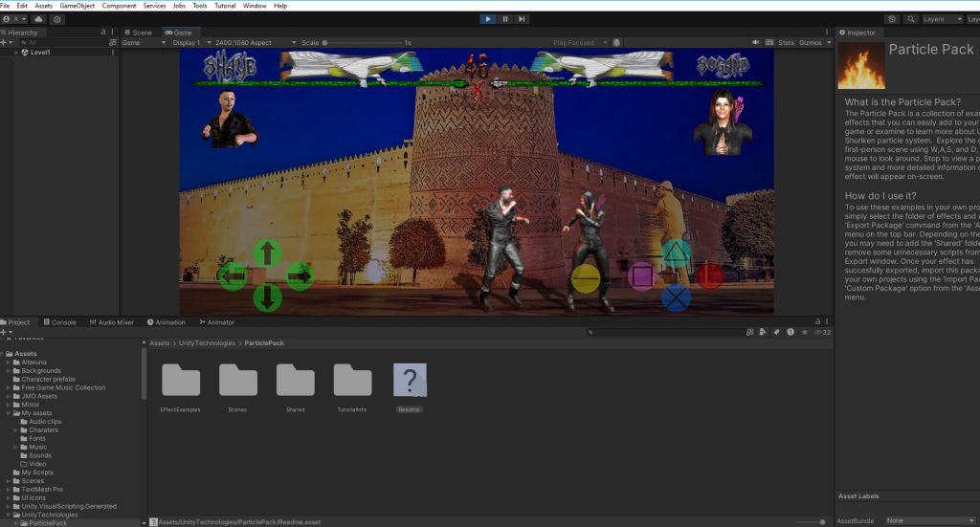This screenshot has width=980, height=527.
Task: Tap the blue X attack button
Action: pos(676,297)
